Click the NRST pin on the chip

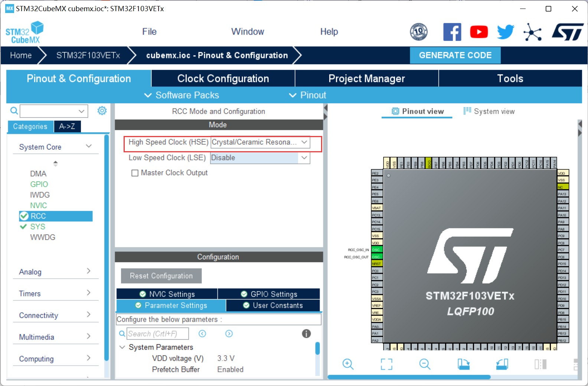pos(377,264)
